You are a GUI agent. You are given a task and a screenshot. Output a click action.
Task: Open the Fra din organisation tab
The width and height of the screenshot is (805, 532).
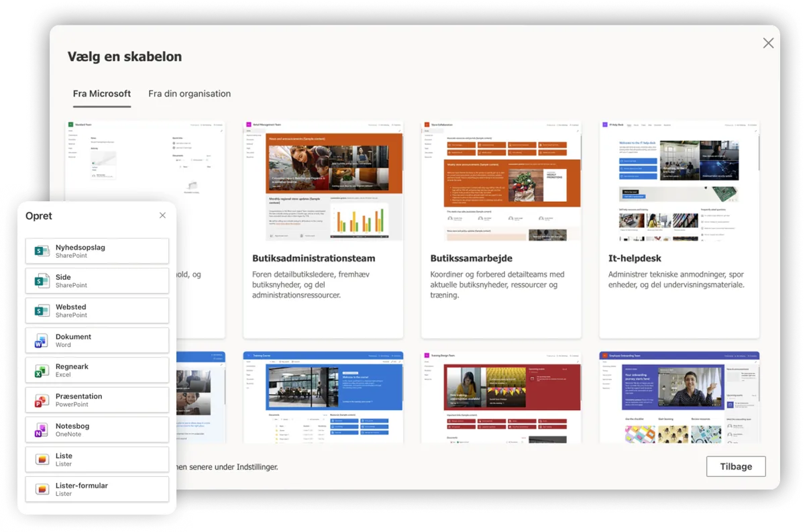190,94
